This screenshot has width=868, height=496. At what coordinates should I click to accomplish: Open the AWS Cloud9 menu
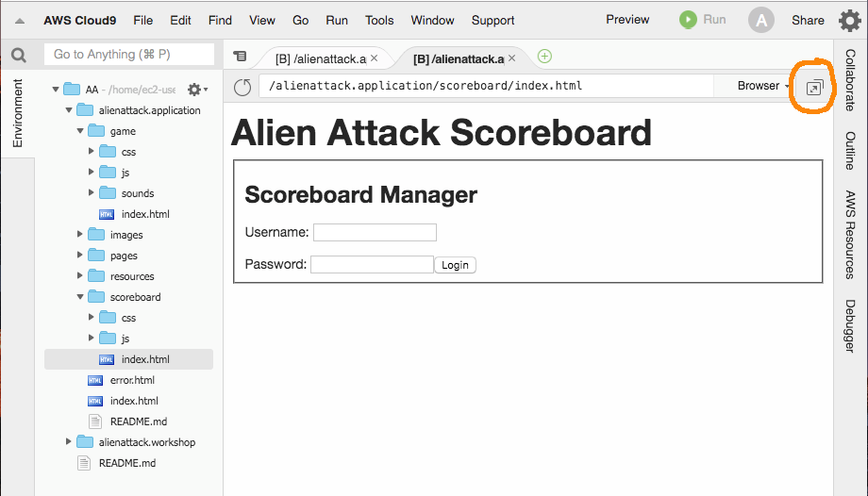pos(79,21)
